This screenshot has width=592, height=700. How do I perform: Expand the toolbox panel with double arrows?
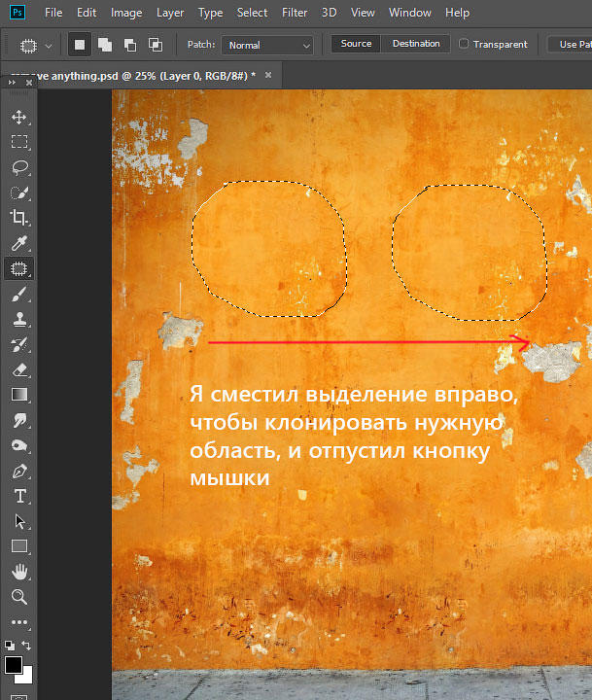(x=12, y=83)
